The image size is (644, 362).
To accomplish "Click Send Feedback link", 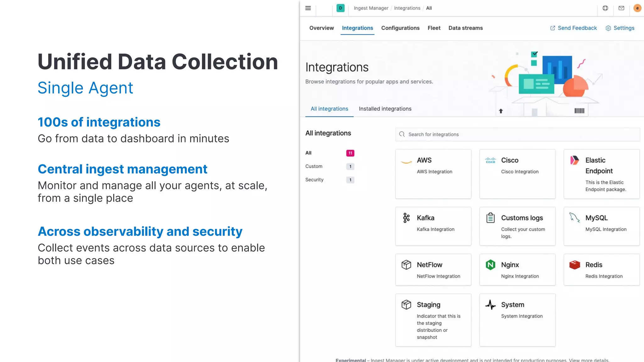I will coord(577,28).
